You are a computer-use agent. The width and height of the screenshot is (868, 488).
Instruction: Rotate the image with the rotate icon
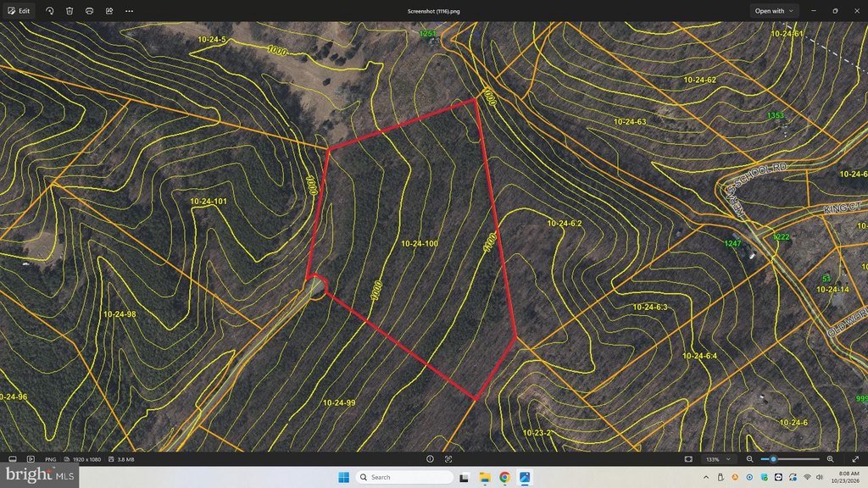pos(50,11)
